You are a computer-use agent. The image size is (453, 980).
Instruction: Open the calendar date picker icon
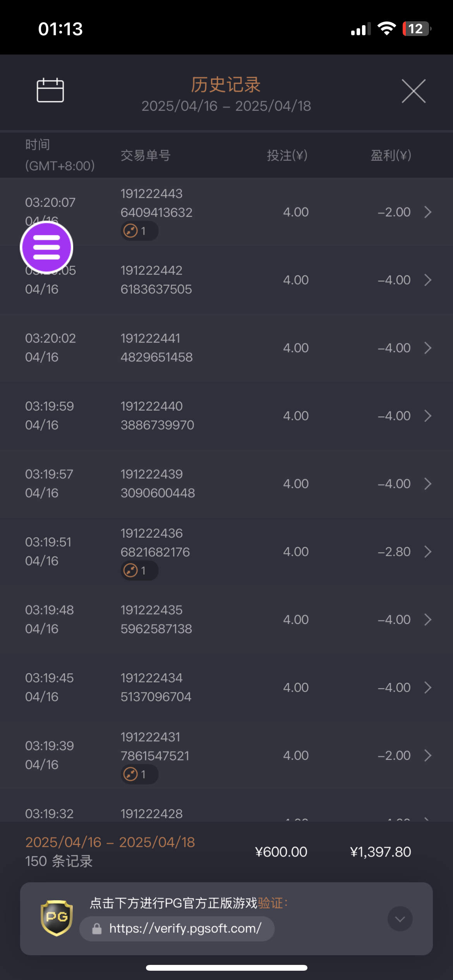50,91
